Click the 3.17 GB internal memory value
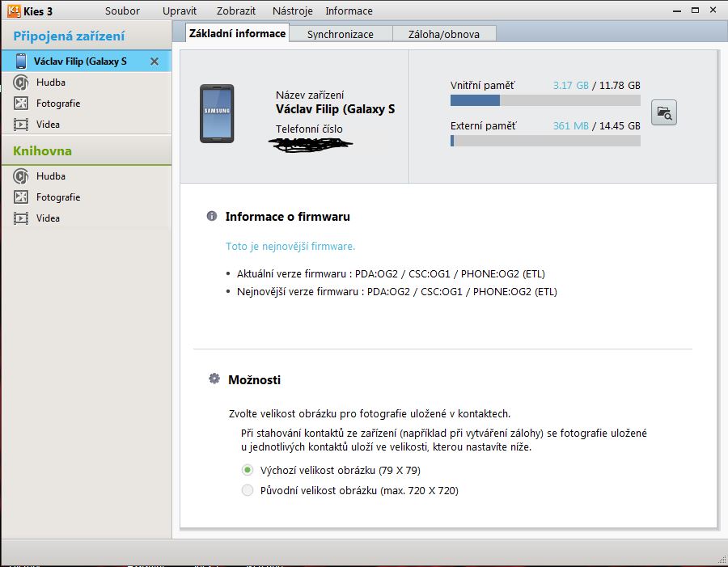 tap(570, 86)
